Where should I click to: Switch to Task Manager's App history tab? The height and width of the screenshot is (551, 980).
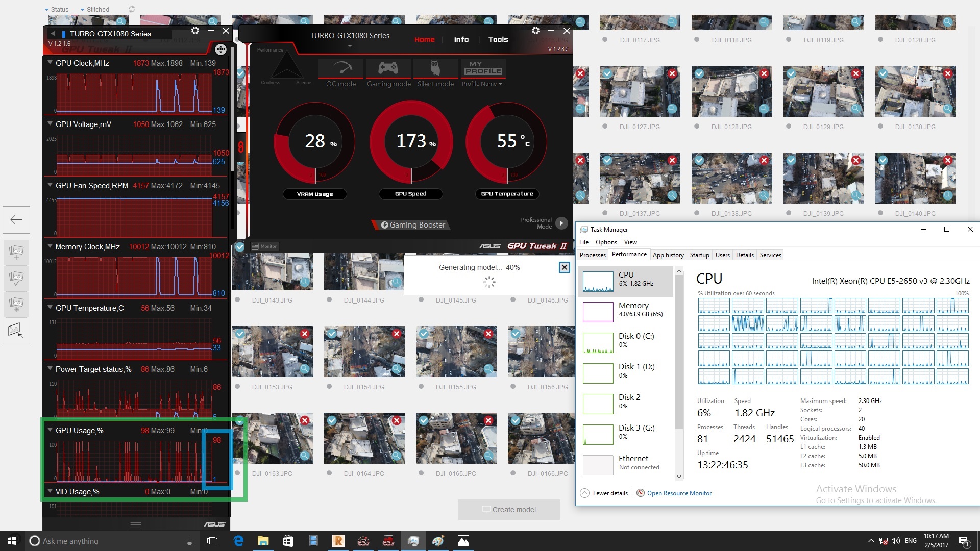coord(668,255)
